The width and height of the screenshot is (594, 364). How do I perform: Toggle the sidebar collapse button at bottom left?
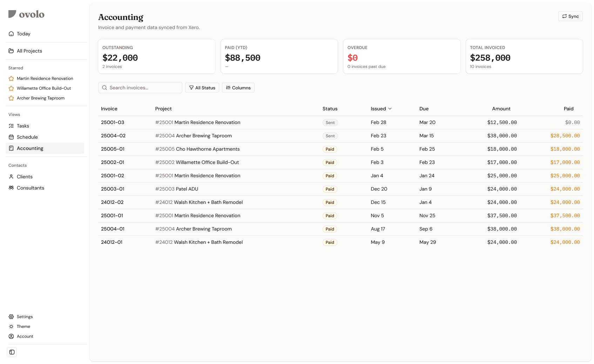click(12, 352)
